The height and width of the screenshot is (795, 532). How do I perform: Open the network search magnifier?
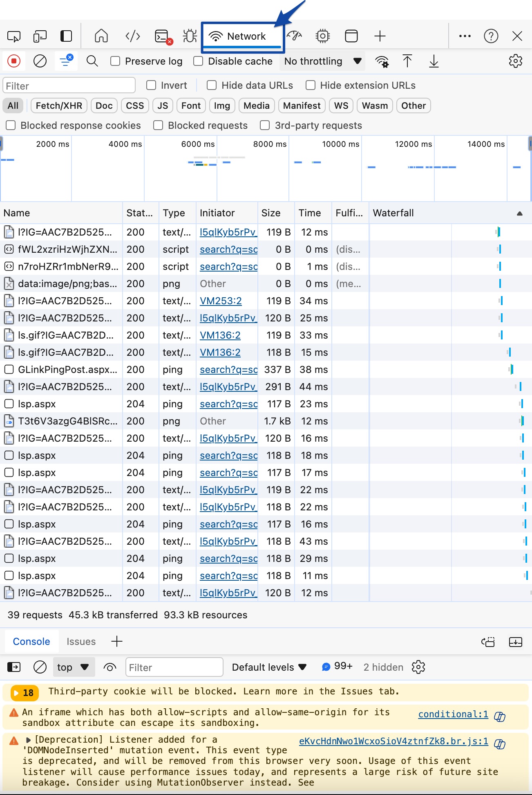point(92,61)
